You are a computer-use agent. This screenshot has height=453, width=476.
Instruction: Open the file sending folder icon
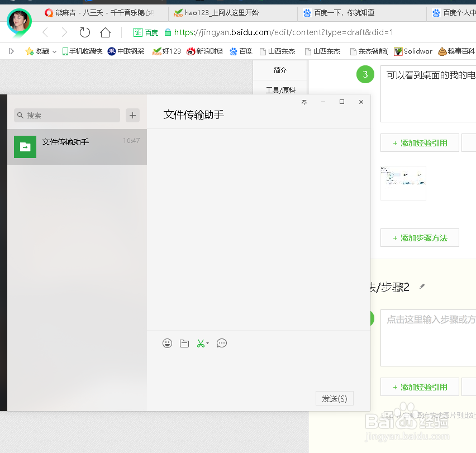click(x=184, y=343)
